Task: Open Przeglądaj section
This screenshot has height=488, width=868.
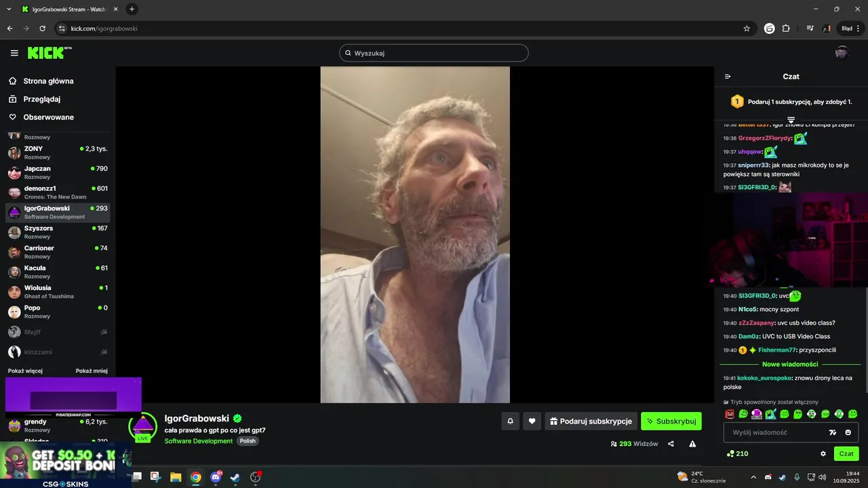Action: [35, 99]
